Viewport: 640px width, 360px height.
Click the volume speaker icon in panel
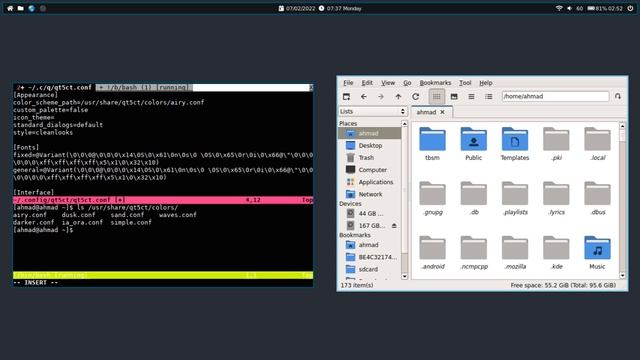[569, 8]
